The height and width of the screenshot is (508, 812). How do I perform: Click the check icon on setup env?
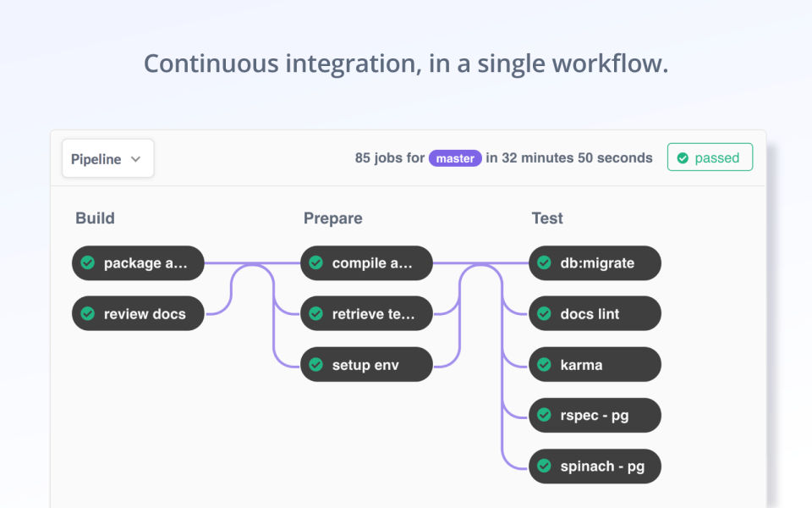[x=315, y=365]
